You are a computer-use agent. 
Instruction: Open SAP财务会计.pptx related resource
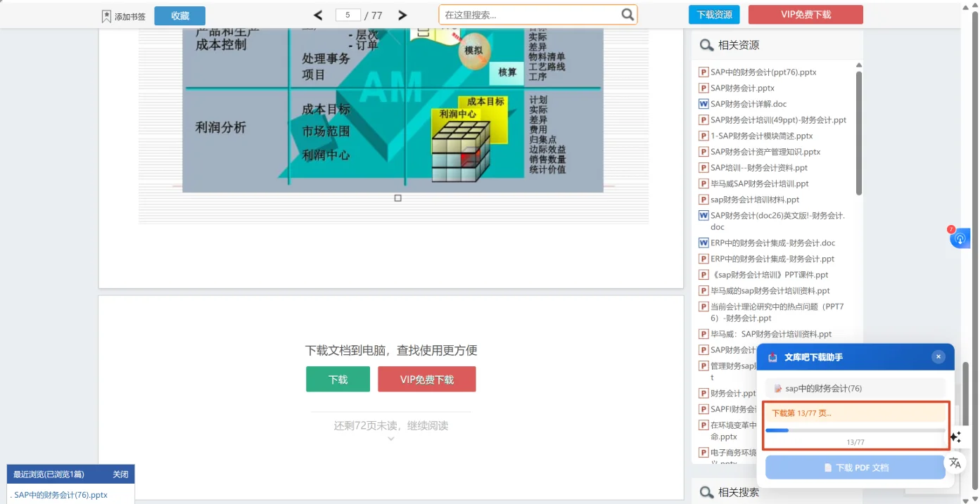742,88
